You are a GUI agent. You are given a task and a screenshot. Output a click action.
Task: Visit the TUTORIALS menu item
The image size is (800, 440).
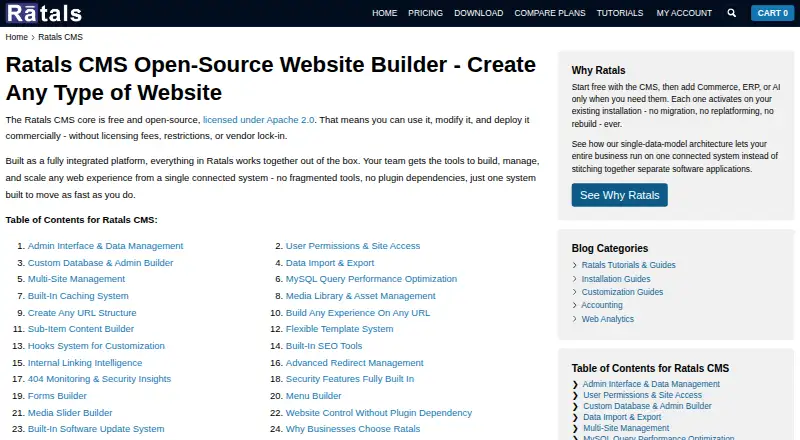tap(620, 13)
